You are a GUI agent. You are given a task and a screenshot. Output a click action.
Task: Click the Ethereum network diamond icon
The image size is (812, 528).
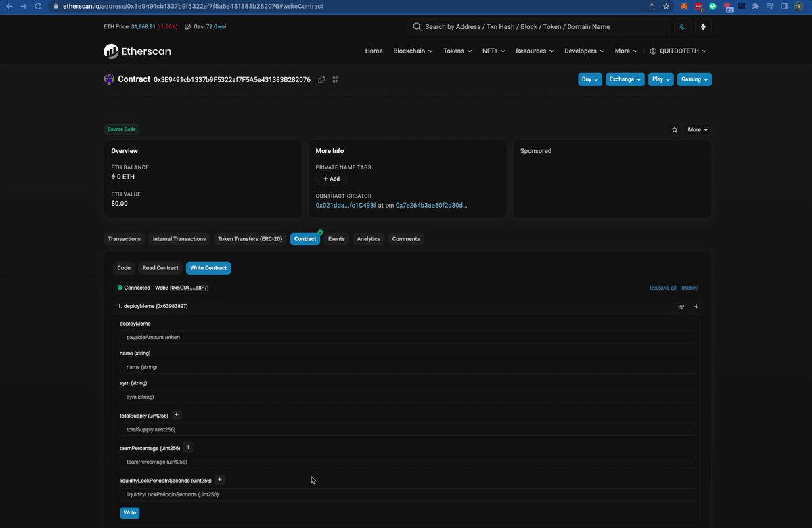[703, 27]
